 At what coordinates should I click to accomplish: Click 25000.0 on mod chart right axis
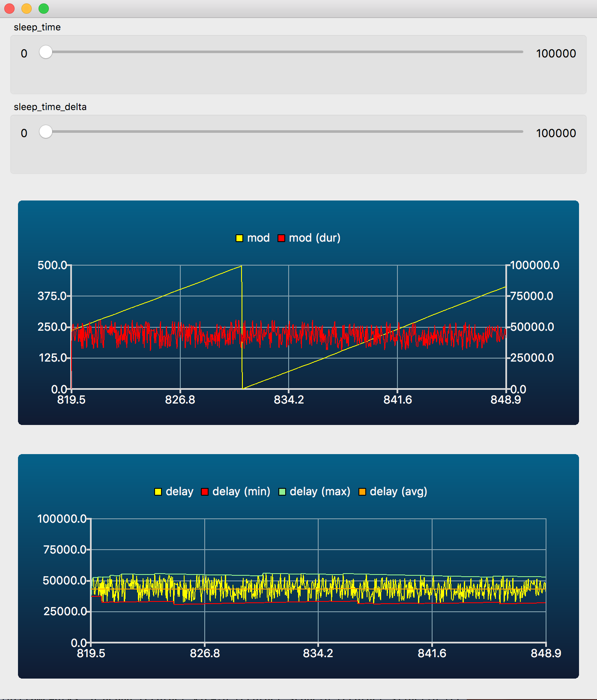[x=532, y=358]
